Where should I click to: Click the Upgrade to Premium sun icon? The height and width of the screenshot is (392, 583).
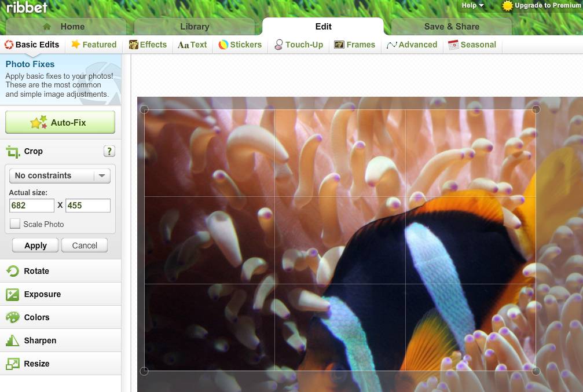pyautogui.click(x=507, y=6)
